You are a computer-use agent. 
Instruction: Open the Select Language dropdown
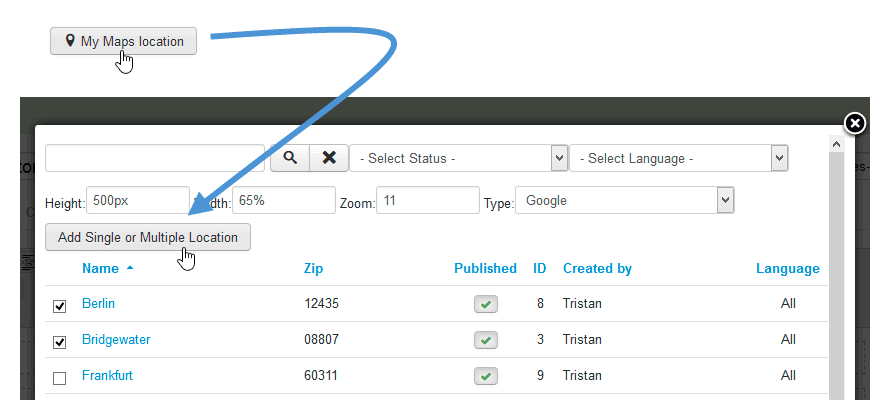679,158
